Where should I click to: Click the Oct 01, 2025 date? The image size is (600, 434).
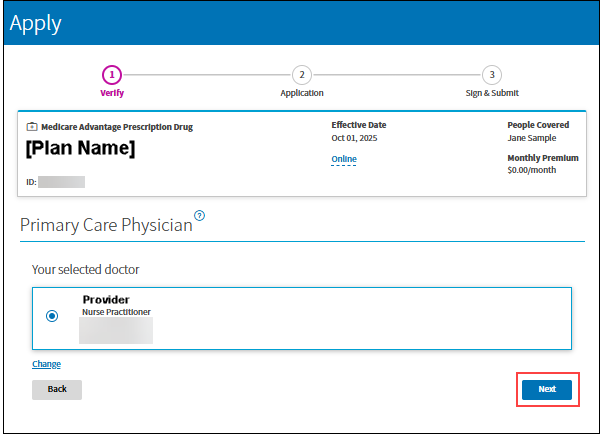[x=354, y=138]
